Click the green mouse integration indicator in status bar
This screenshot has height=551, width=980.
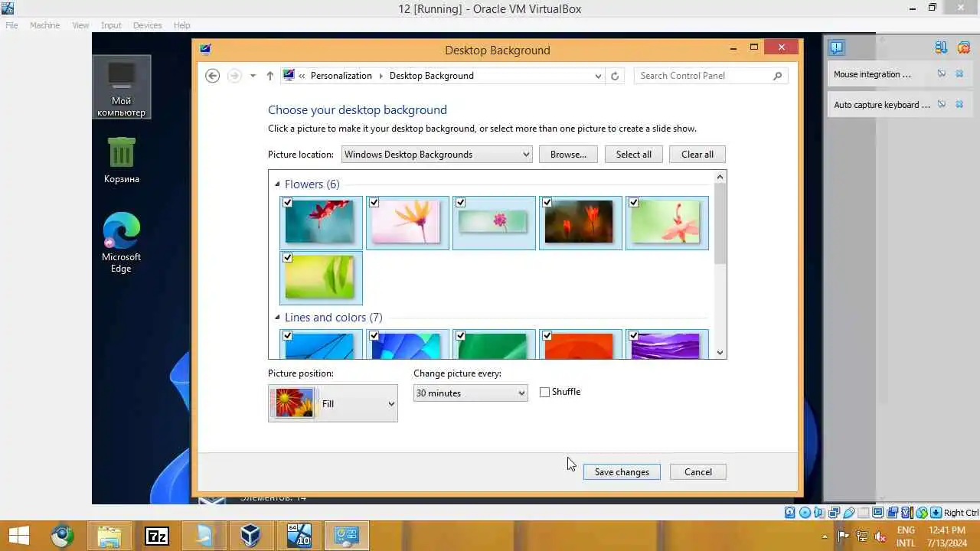point(922,513)
